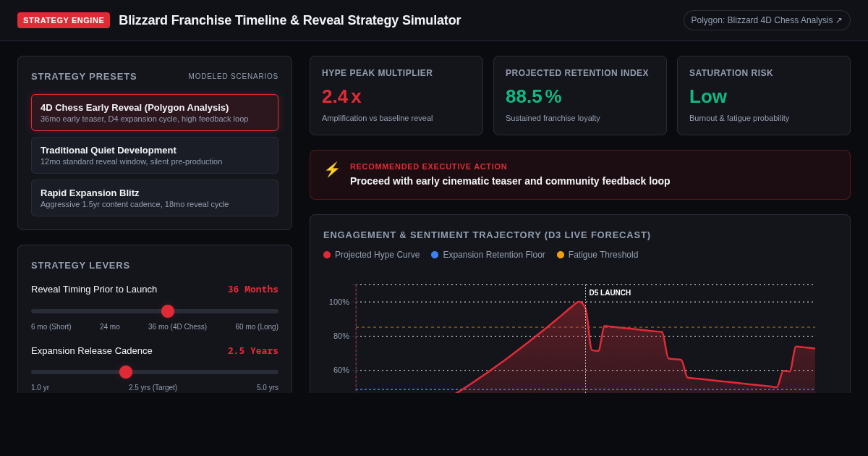Viewport: 868px width, 456px height.
Task: Toggle Expansion Retention Floor legend blue dot
Action: point(435,255)
